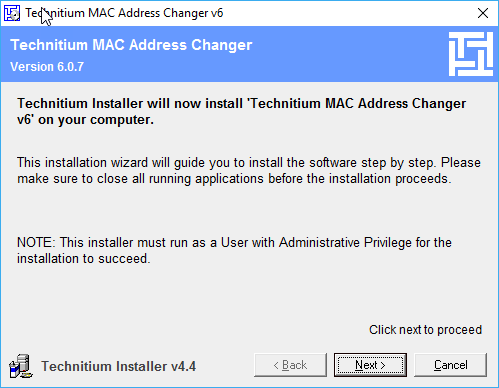Click the Technitium MAC Address Changer banner heading
The height and width of the screenshot is (388, 499).
pos(131,45)
